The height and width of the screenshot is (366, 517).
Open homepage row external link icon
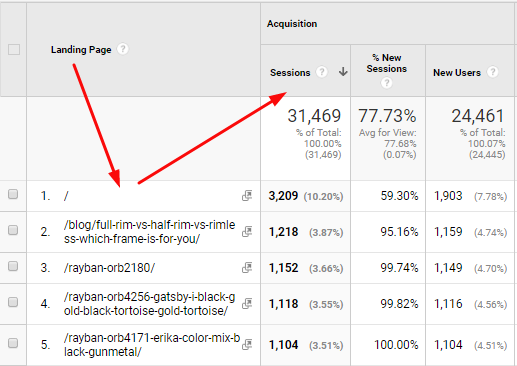click(247, 196)
